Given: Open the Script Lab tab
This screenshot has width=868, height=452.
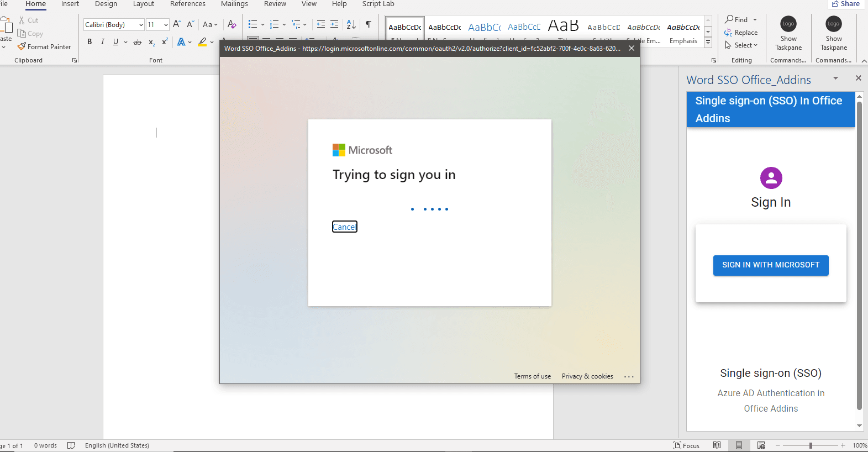Looking at the screenshot, I should coord(378,4).
